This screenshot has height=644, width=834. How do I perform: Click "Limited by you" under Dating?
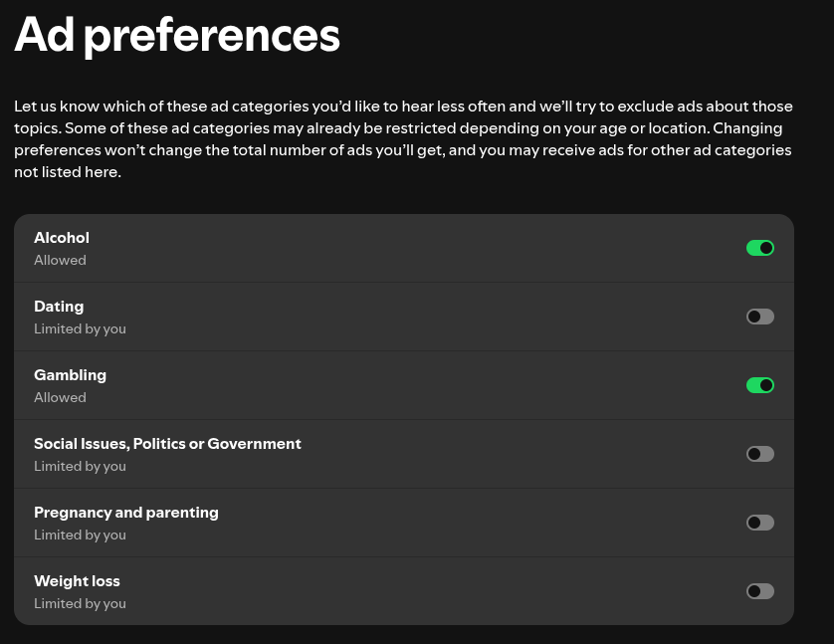coord(80,328)
